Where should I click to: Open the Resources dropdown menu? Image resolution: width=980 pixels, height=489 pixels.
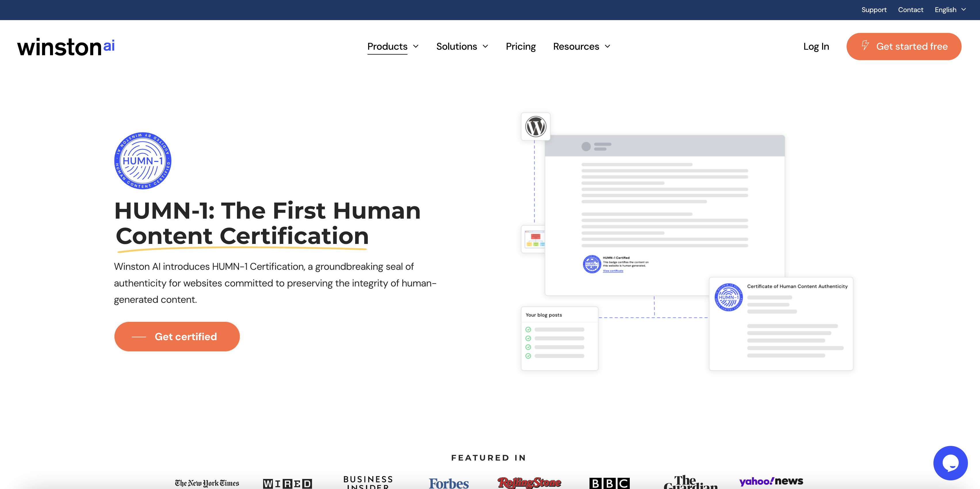(581, 46)
